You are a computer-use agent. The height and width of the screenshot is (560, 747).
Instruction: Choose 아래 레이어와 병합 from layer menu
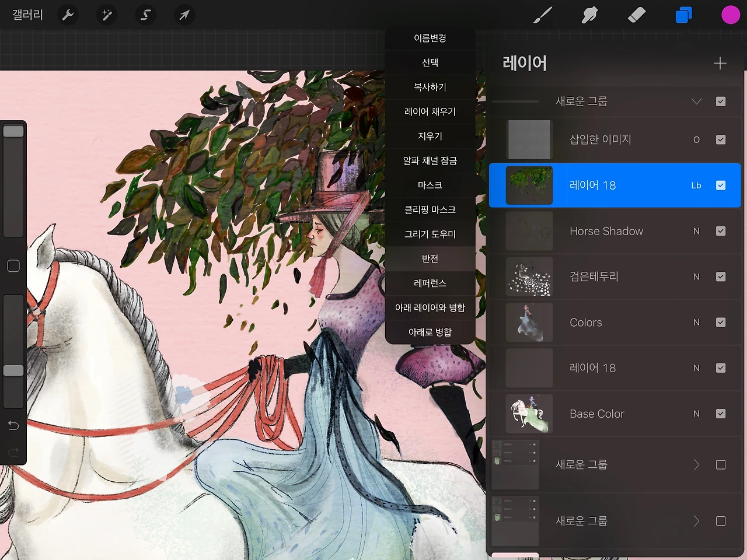[430, 307]
